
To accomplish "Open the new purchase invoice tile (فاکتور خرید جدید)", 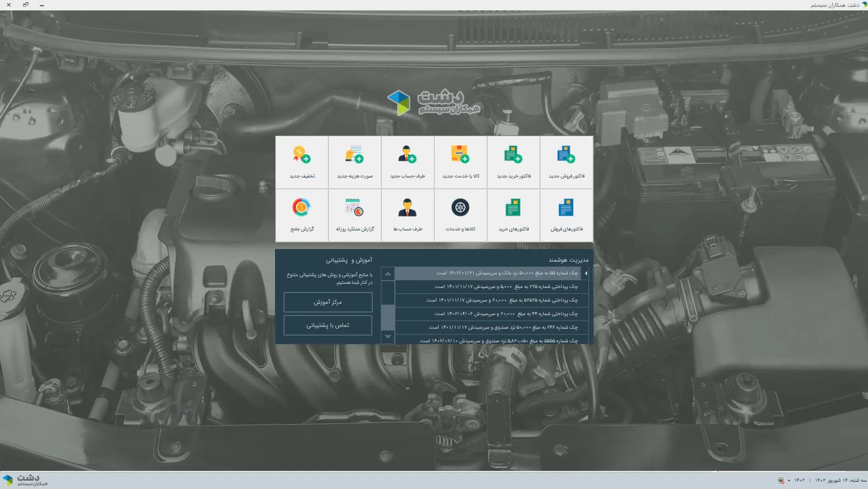I will click(513, 163).
